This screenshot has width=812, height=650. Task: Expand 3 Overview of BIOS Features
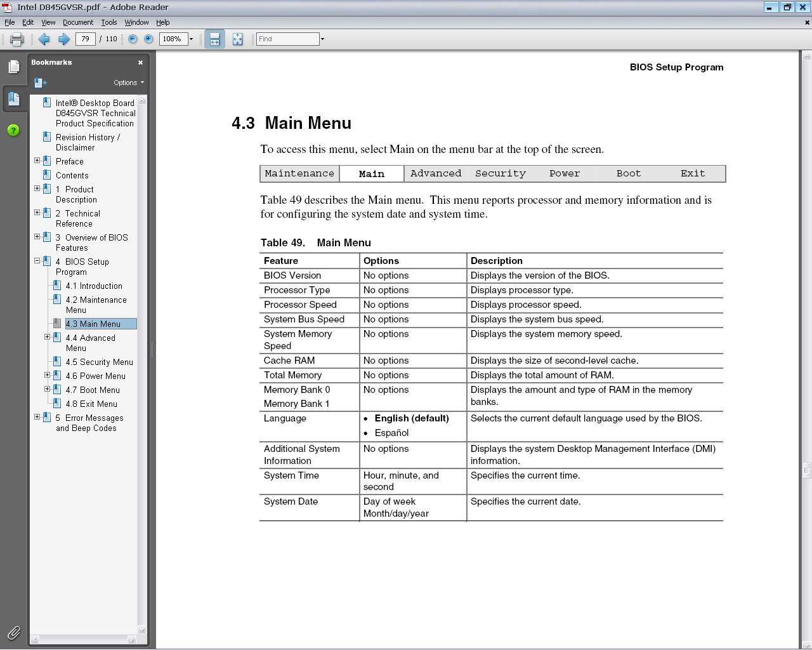[37, 237]
